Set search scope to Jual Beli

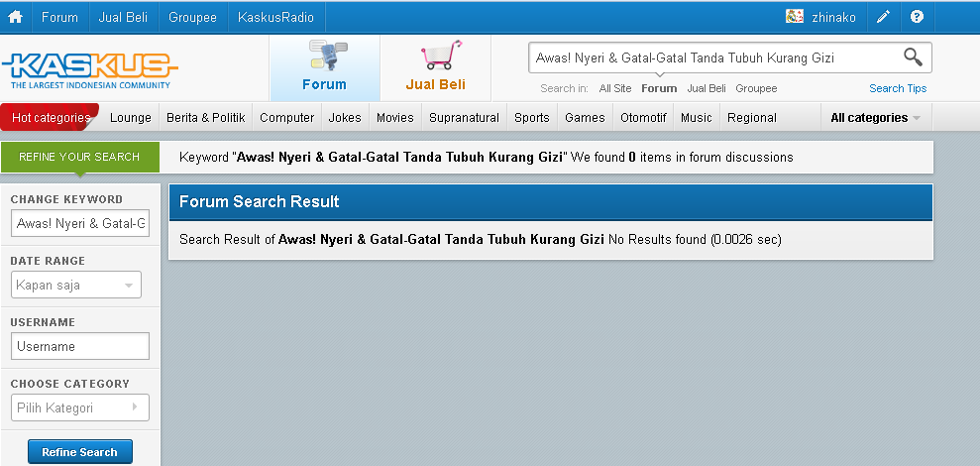tap(707, 88)
